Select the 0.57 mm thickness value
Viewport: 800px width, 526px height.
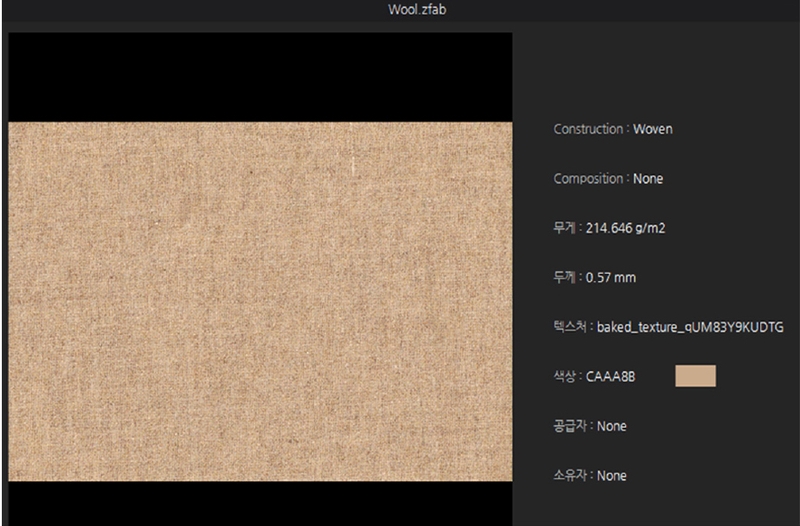click(x=610, y=278)
